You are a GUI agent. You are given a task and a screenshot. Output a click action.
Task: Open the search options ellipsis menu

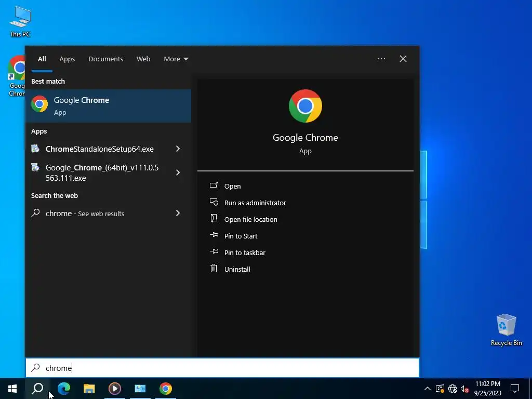(381, 59)
